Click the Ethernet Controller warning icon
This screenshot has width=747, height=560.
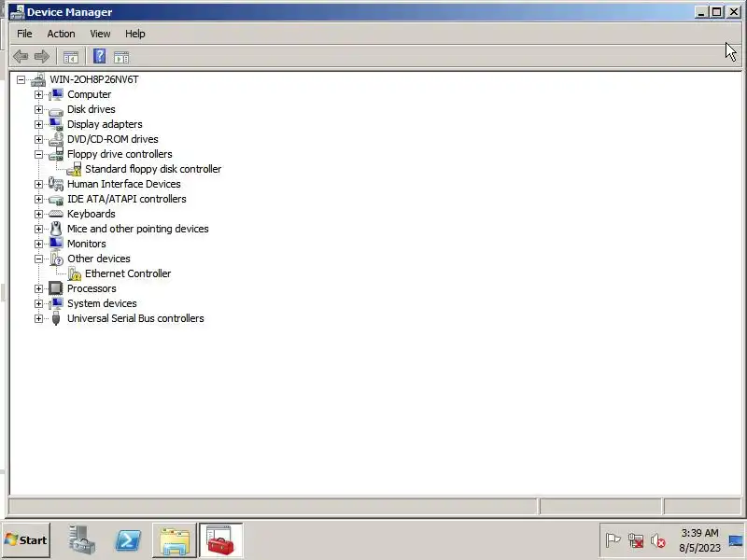pyautogui.click(x=75, y=273)
